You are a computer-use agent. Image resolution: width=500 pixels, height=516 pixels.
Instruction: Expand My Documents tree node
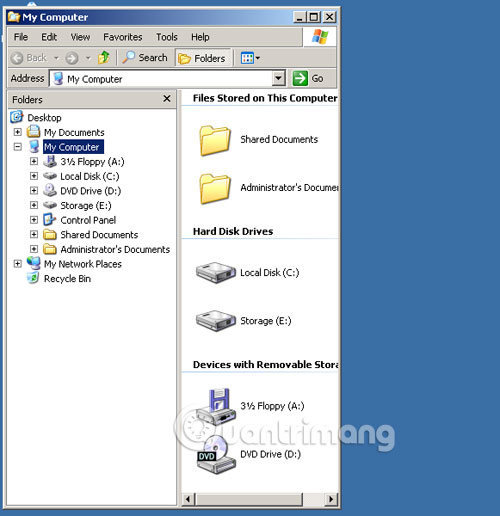[x=18, y=132]
